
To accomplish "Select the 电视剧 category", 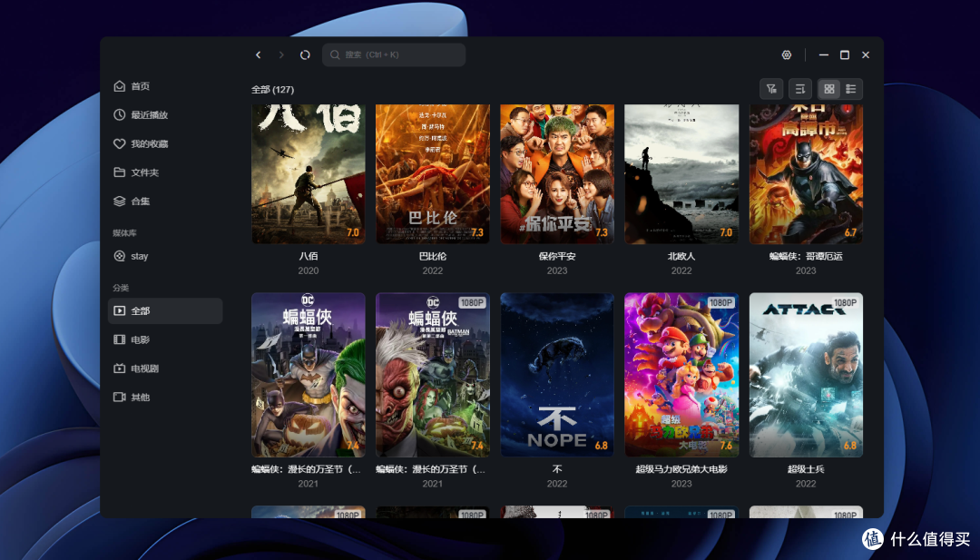I will [166, 368].
